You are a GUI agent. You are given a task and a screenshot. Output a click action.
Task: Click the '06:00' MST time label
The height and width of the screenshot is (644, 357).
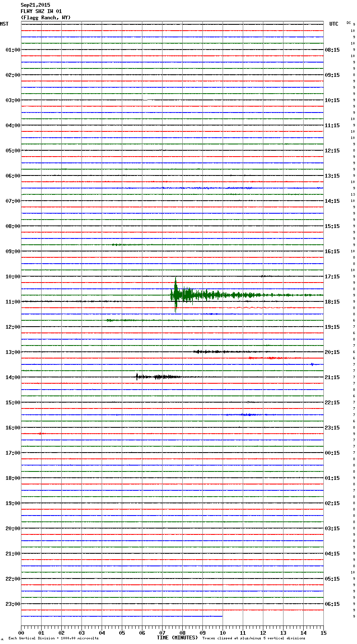click(13, 176)
